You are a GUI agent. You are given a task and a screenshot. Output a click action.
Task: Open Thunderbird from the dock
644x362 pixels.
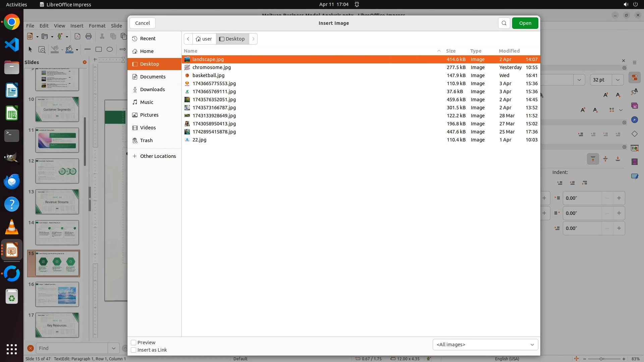pos(12,182)
